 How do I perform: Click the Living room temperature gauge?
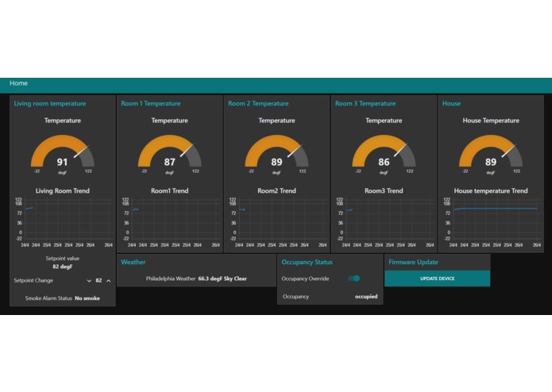[x=62, y=153]
